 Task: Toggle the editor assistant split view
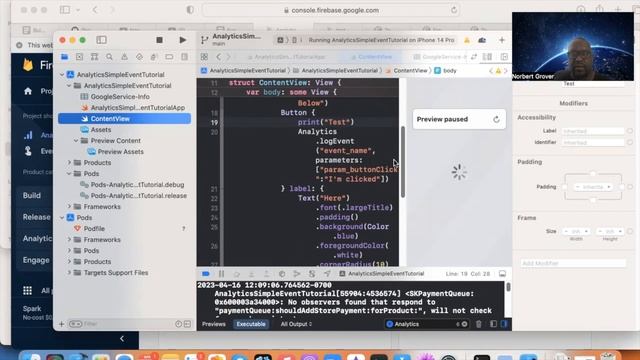(x=487, y=57)
